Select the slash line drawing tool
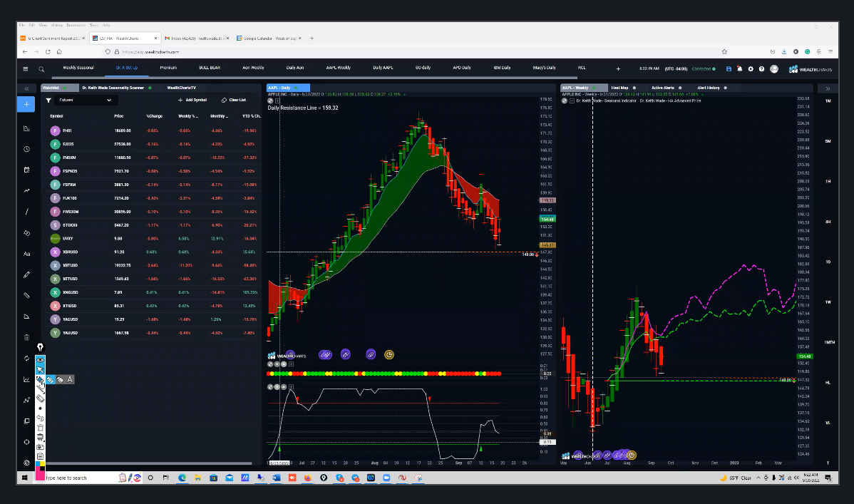Image resolution: width=854 pixels, height=504 pixels. pyautogui.click(x=26, y=212)
